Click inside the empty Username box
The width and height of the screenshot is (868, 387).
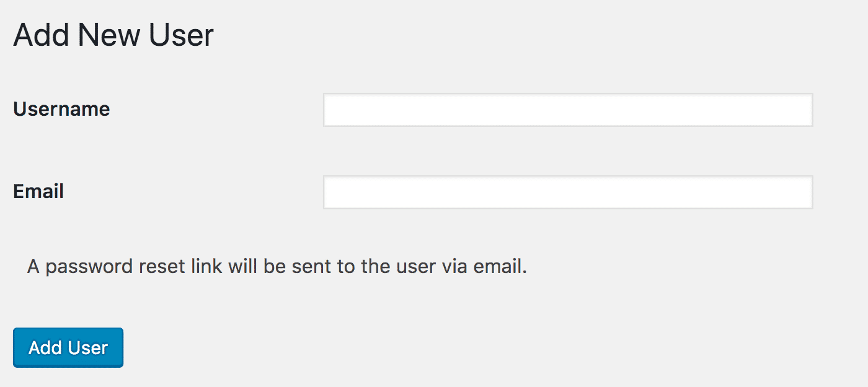click(567, 110)
